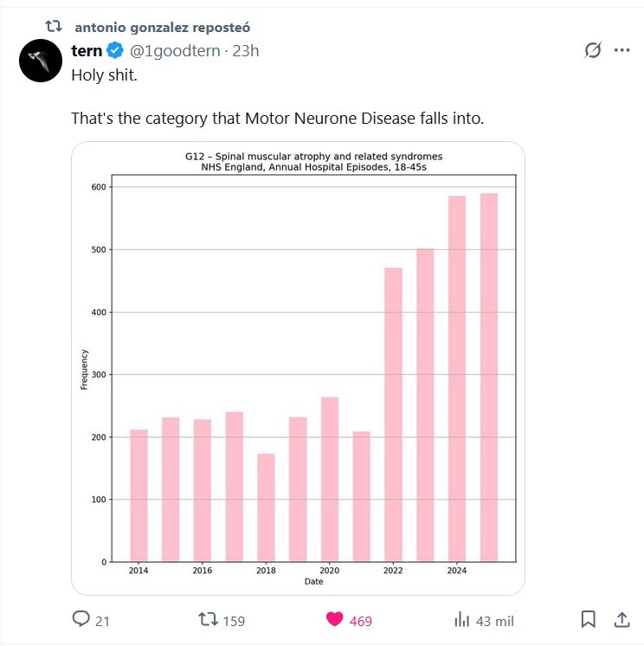Click the share upload-arrow icon
The image size is (644, 646).
click(621, 620)
